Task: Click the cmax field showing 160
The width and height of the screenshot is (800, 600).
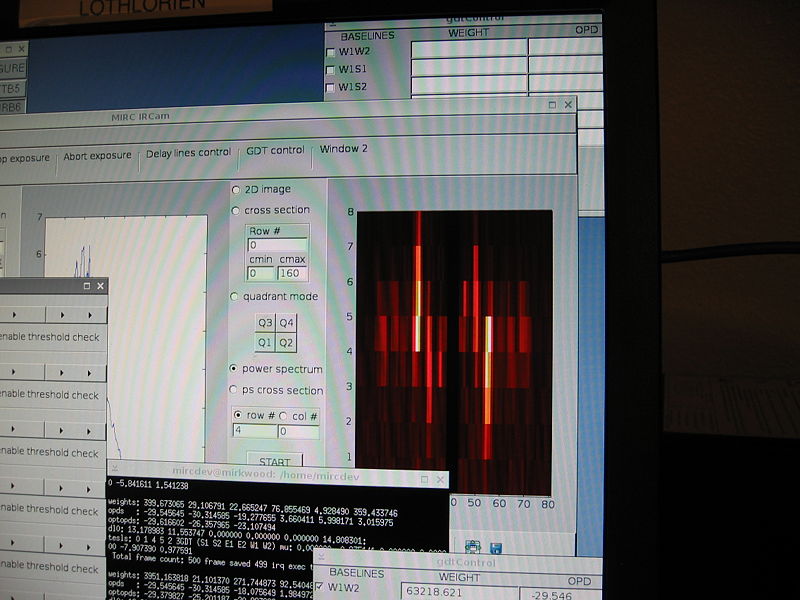Action: tap(292, 273)
